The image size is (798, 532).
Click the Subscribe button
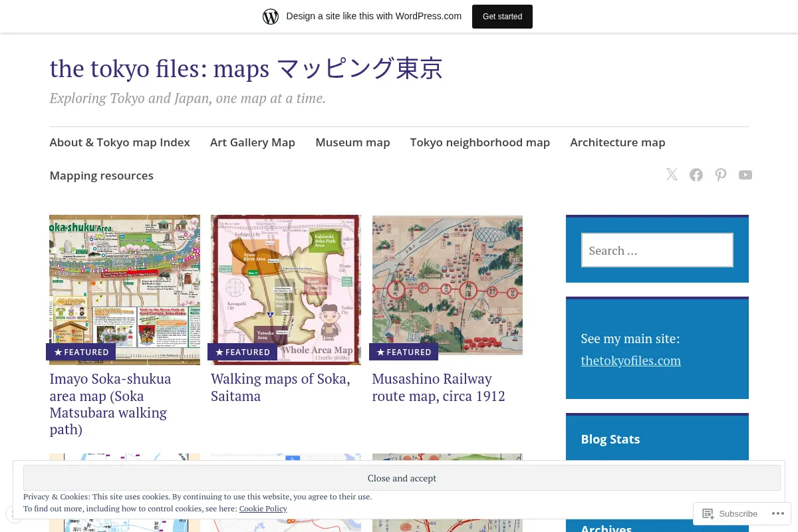point(730,513)
